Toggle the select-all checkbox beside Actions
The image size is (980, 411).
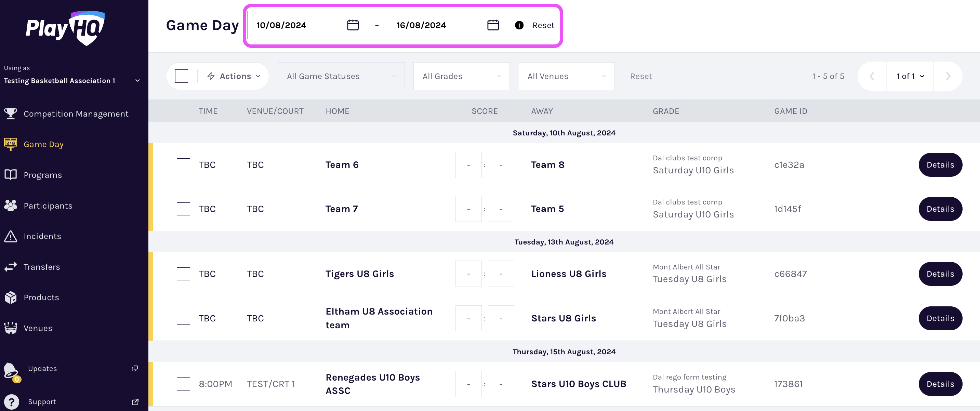pyautogui.click(x=182, y=76)
